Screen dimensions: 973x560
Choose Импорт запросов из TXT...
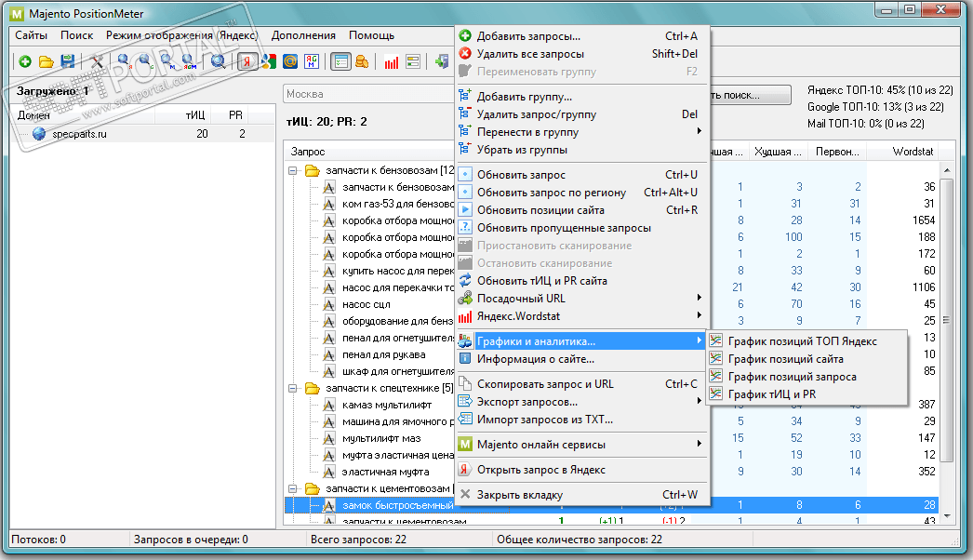[x=582, y=419]
